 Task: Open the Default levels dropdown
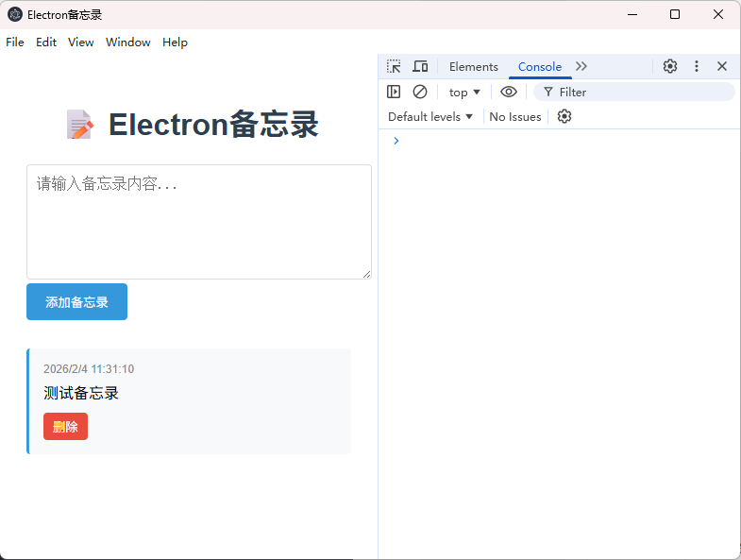430,117
